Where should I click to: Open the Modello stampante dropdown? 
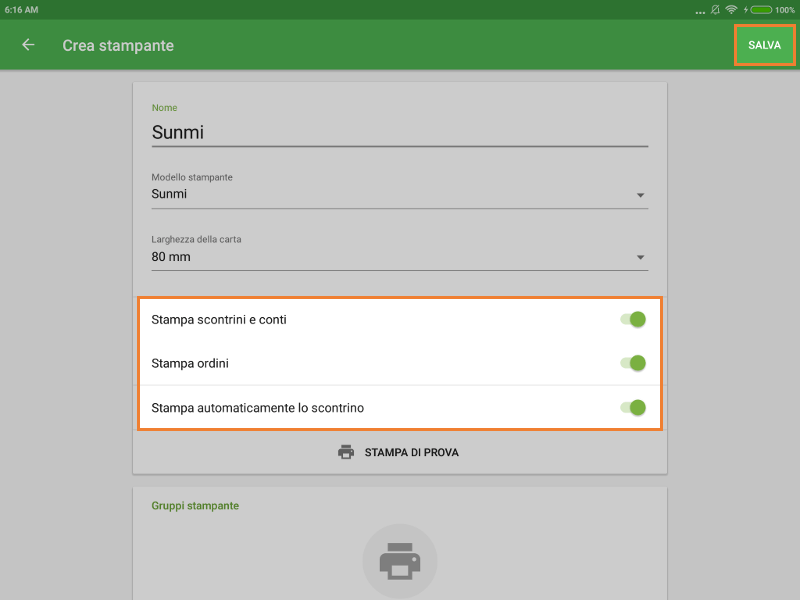point(399,194)
